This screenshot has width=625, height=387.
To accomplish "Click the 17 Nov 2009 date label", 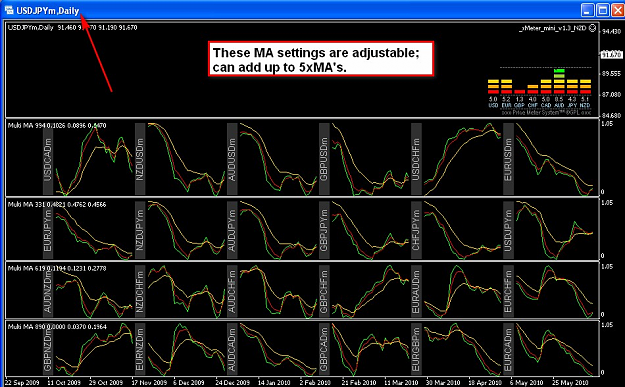I will coord(149,383).
